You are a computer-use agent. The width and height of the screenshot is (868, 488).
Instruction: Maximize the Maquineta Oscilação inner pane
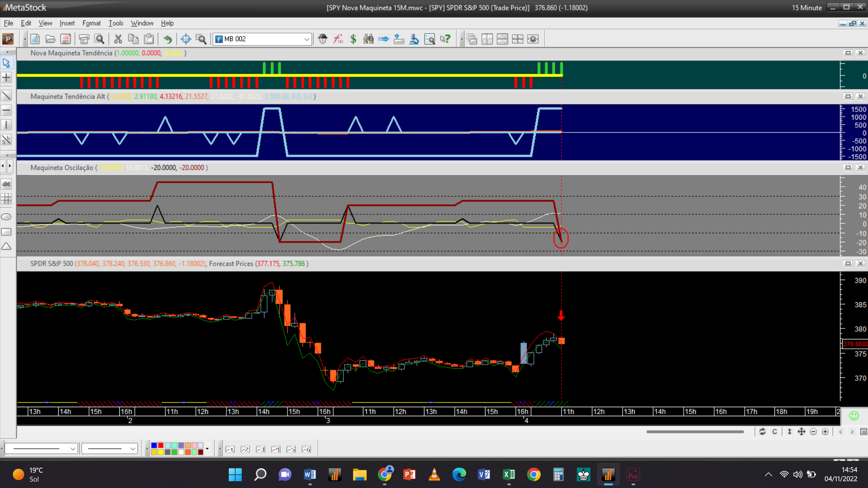pos(848,168)
